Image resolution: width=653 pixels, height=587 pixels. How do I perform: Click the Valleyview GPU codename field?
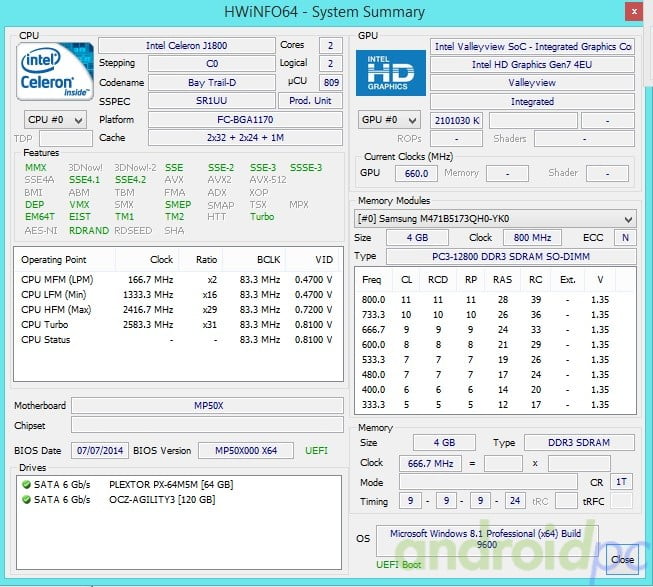pyautogui.click(x=532, y=83)
